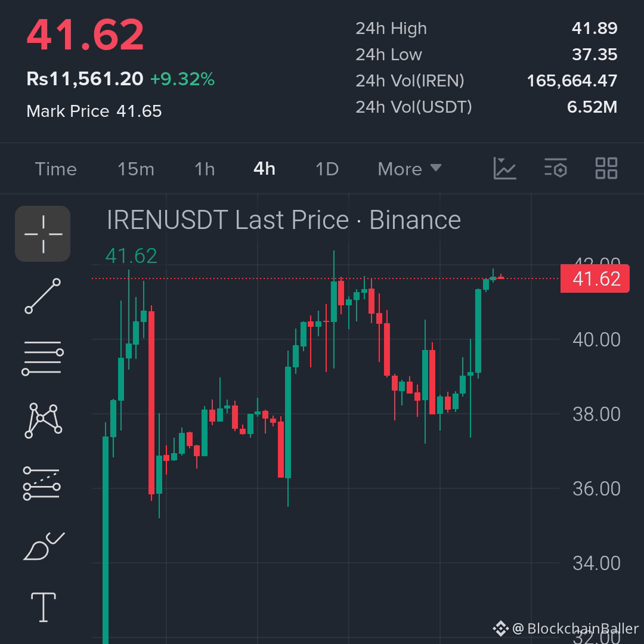644x644 pixels.
Task: Select the 1D interval
Action: click(327, 169)
